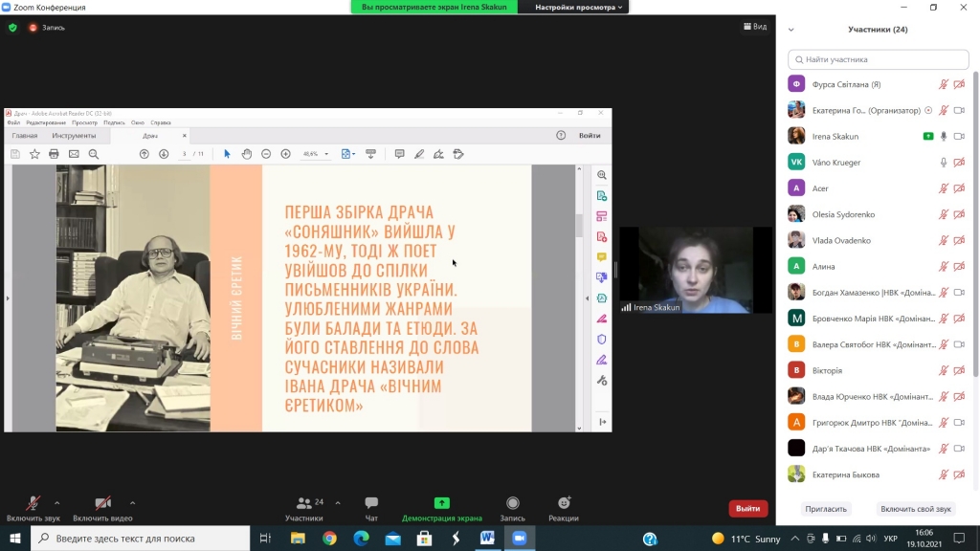
Task: Open Подпись menu in Acrobat Reader
Action: click(114, 123)
